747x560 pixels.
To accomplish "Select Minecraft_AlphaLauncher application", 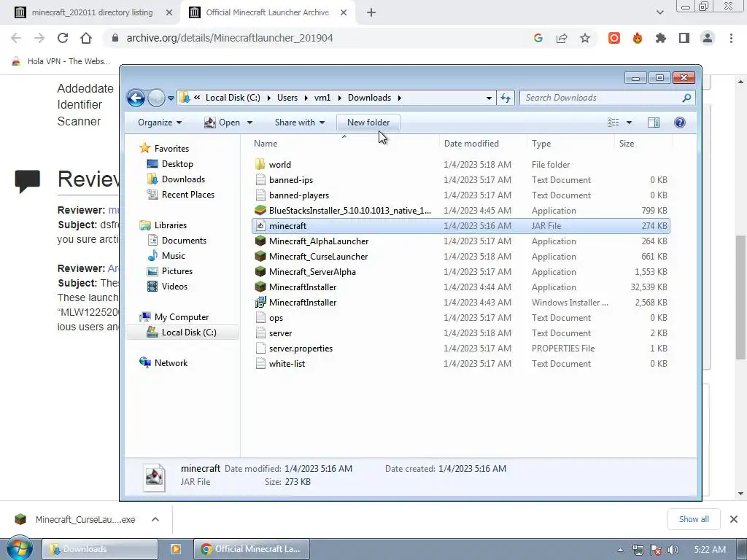I will tap(318, 241).
